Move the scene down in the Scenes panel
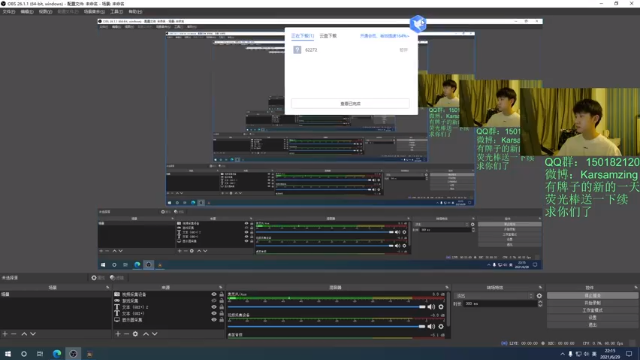 [33, 334]
